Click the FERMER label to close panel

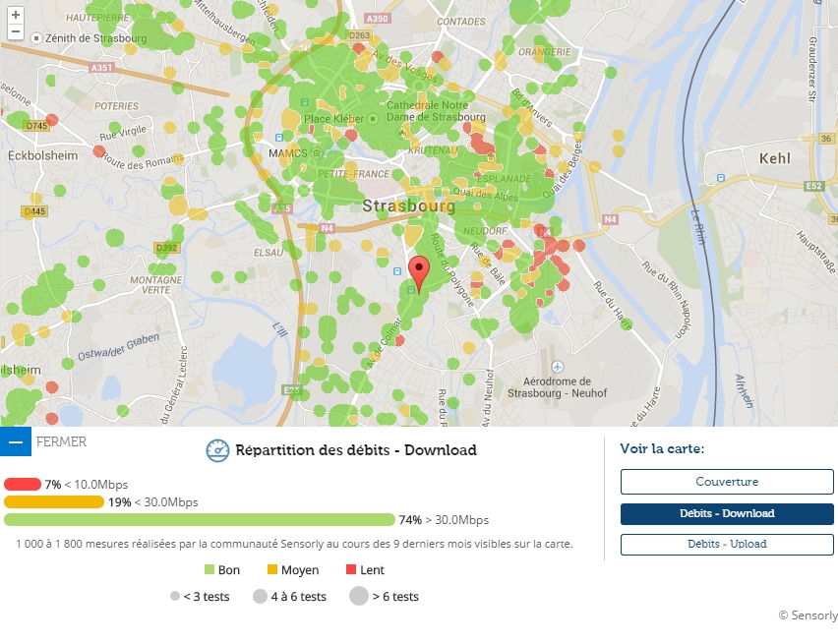pyautogui.click(x=61, y=442)
